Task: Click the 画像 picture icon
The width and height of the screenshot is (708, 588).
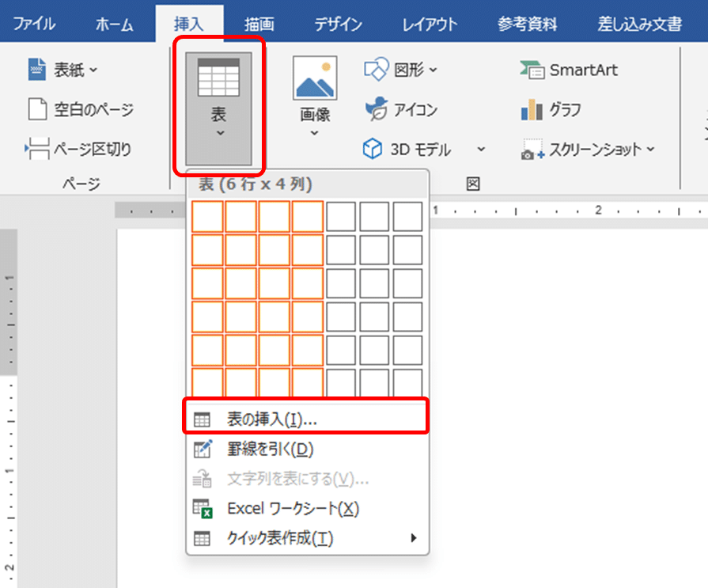Action: (315, 78)
